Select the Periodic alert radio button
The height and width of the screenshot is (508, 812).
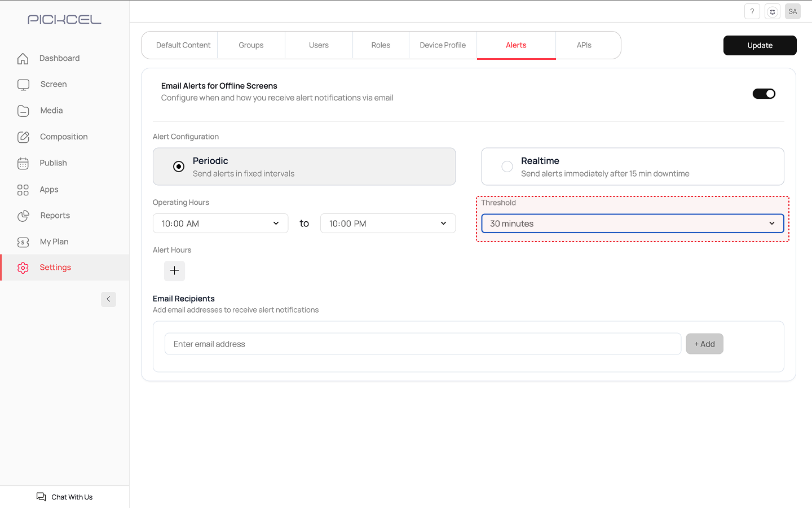(x=179, y=167)
